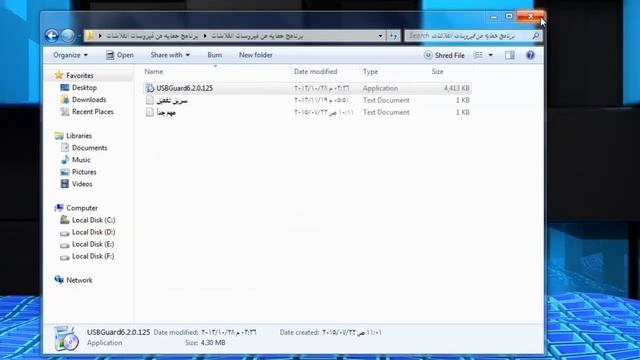
Task: Click the large USBGuard icon in details pane
Action: (x=66, y=338)
